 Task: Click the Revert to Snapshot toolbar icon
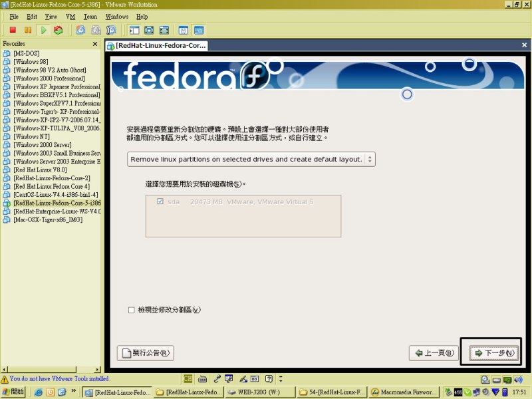tap(96, 30)
